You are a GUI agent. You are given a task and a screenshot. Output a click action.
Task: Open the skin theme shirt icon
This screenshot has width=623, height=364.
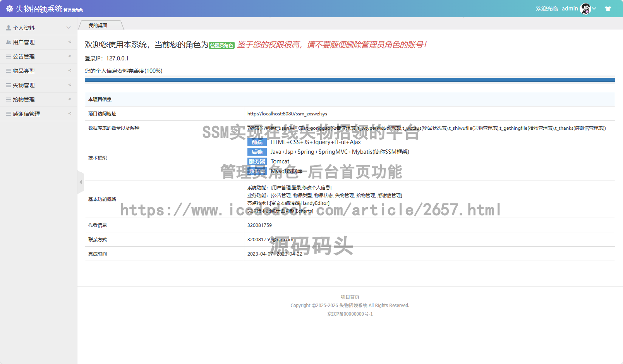click(608, 9)
